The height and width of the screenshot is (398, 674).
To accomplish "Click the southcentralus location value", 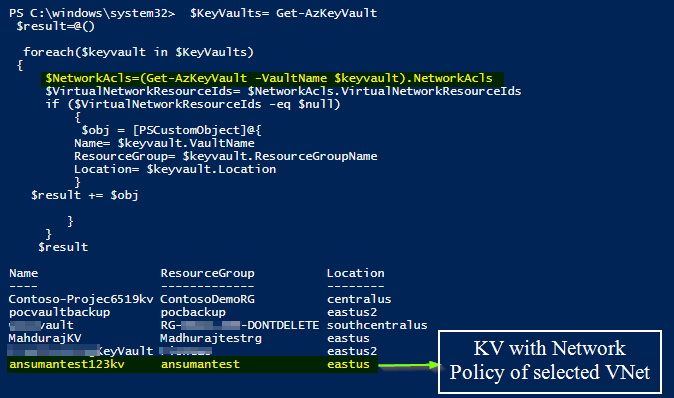I will [x=377, y=325].
